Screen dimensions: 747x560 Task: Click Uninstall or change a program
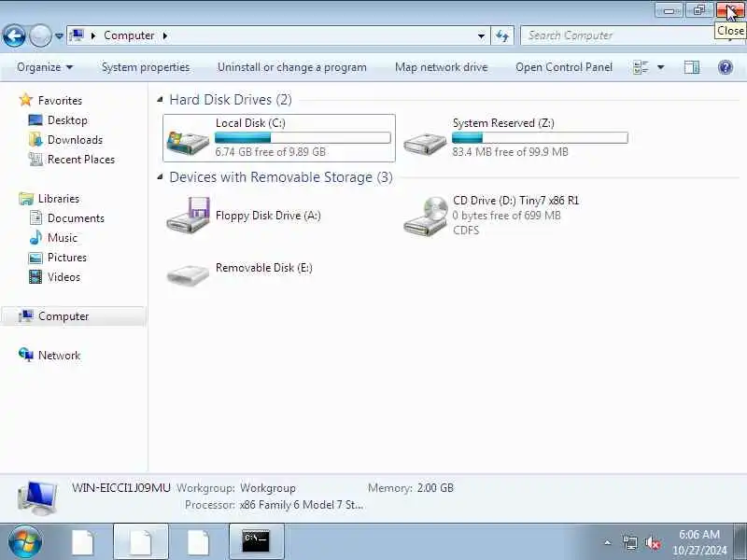coord(292,67)
